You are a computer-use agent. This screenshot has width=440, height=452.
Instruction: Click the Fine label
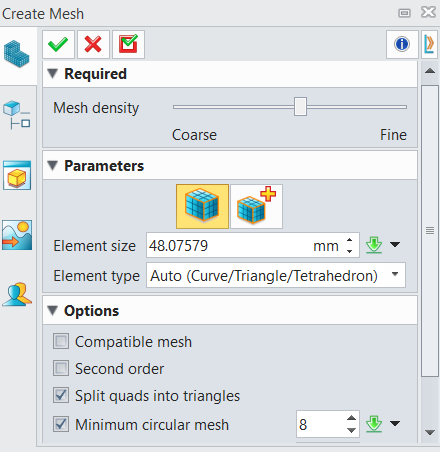coord(393,135)
